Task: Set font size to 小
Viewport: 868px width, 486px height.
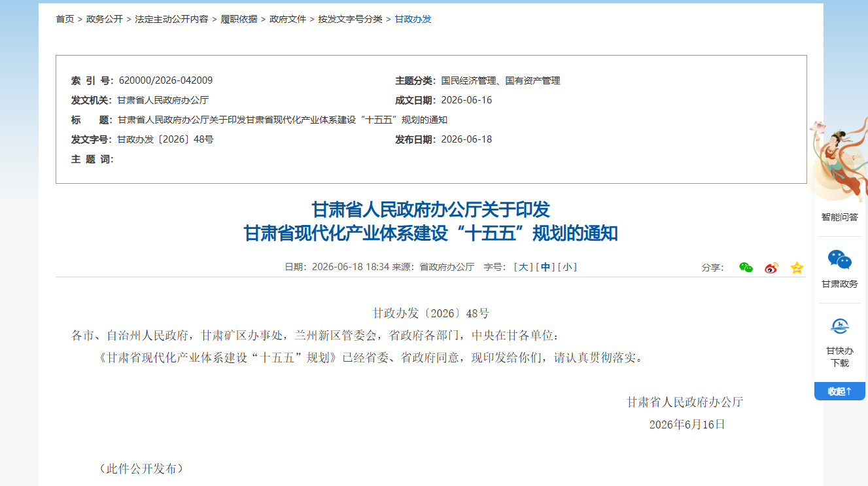Action: pos(567,267)
